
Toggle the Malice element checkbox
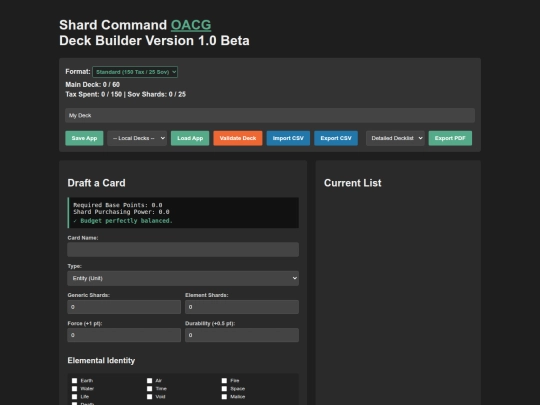(x=224, y=397)
